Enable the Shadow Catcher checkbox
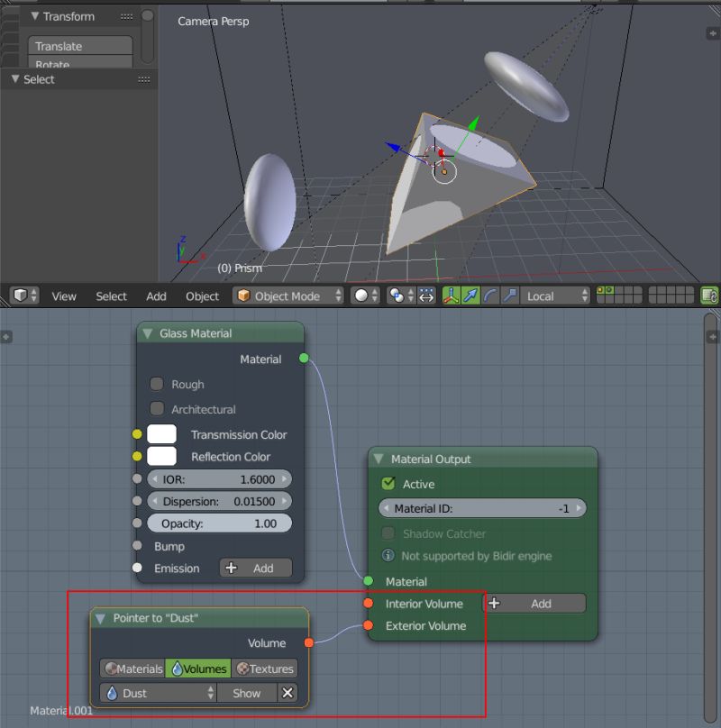721x728 pixels. (388, 532)
